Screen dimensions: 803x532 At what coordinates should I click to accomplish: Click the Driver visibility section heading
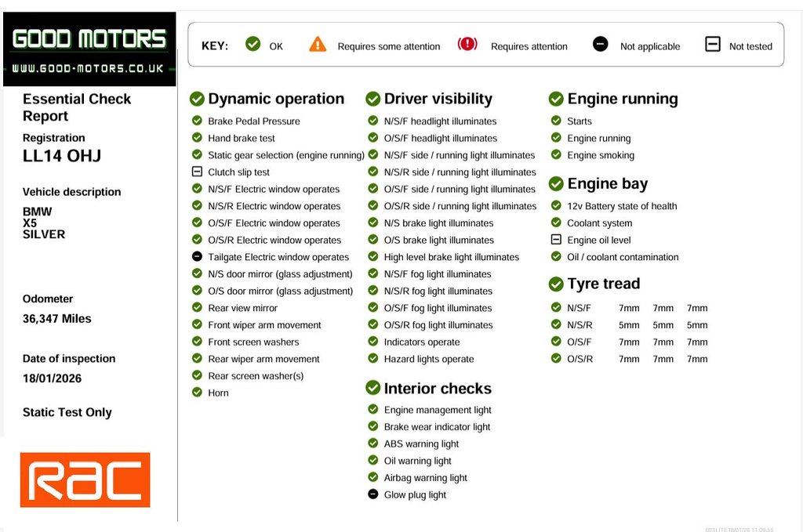(438, 99)
